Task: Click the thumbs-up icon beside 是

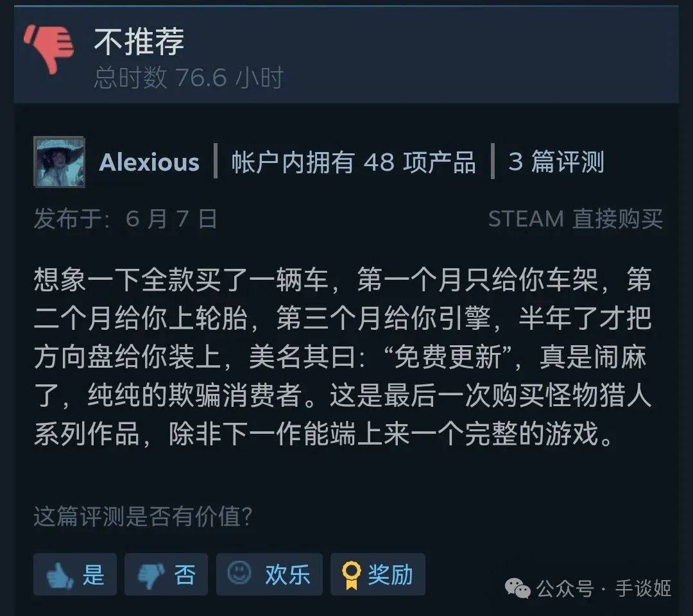Action: (x=59, y=576)
